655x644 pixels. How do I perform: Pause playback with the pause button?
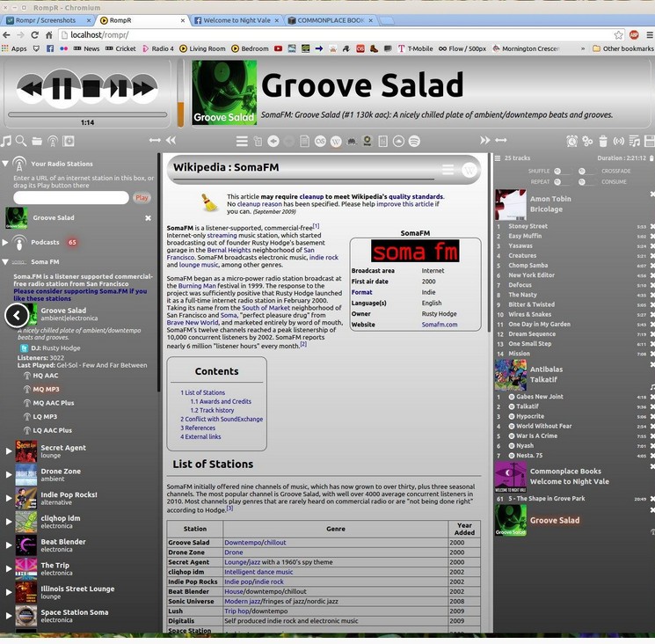click(x=62, y=87)
